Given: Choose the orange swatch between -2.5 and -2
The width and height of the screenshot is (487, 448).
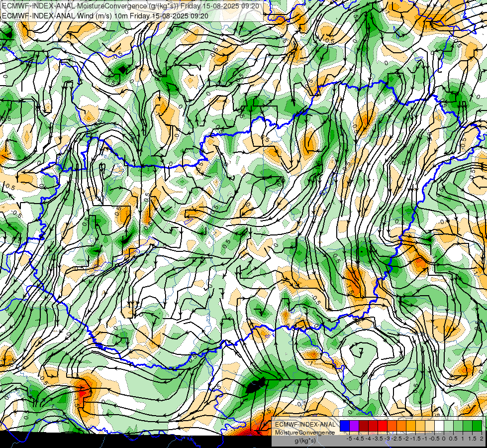Looking at the screenshot, I should tap(401, 426).
